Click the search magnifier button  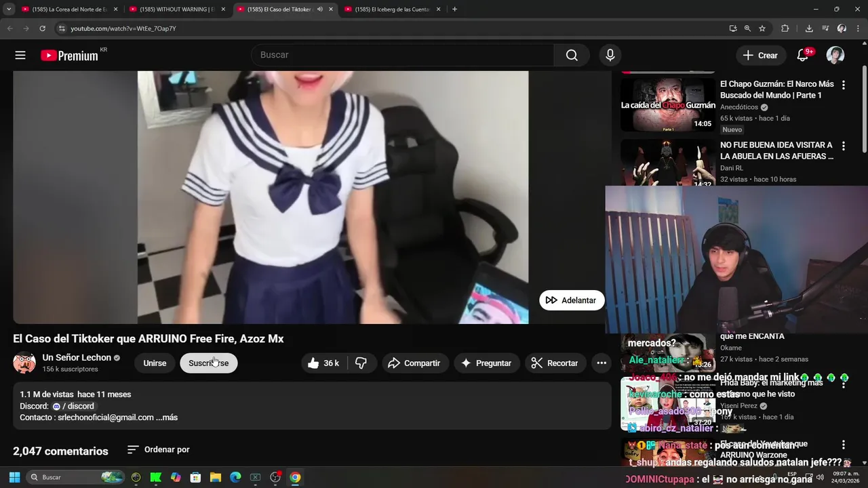tap(572, 55)
